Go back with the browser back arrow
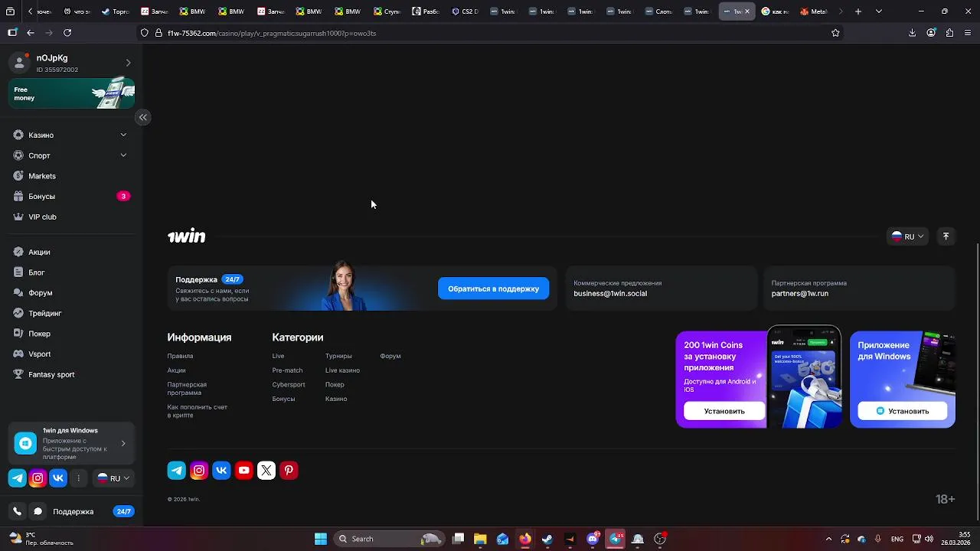 click(31, 33)
